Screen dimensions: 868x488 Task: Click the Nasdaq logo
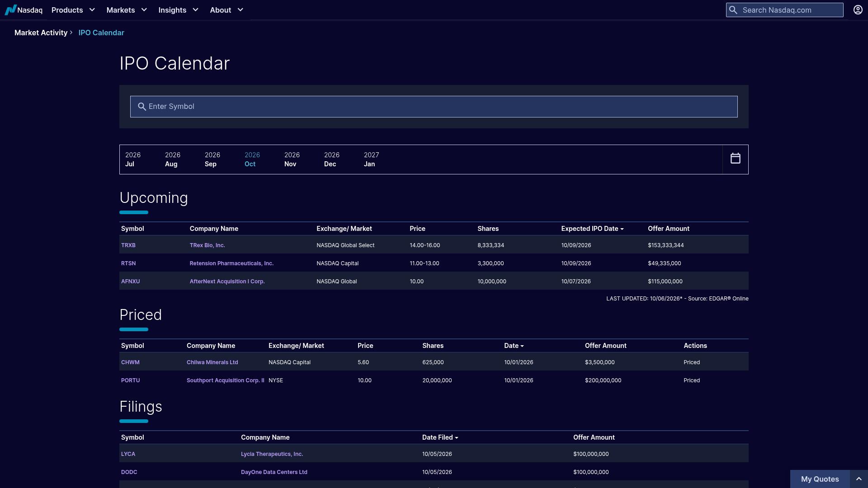pyautogui.click(x=24, y=10)
